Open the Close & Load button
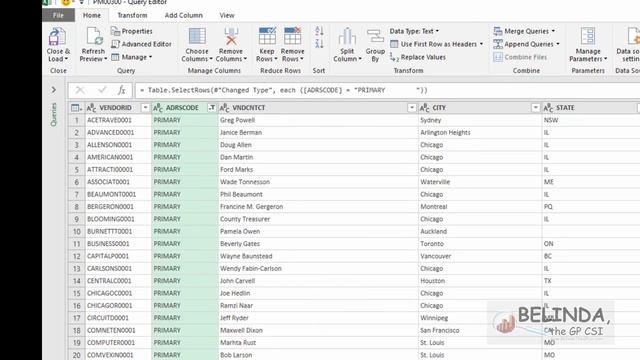 pyautogui.click(x=58, y=45)
